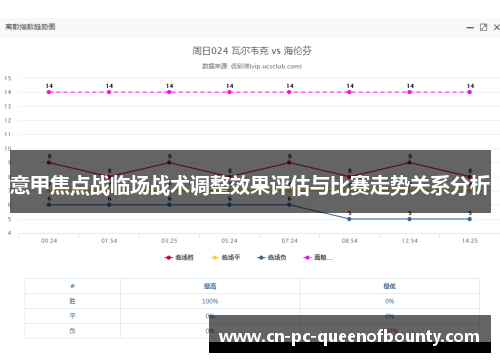
Task: Maximize the trend chart window
Action: point(483,27)
